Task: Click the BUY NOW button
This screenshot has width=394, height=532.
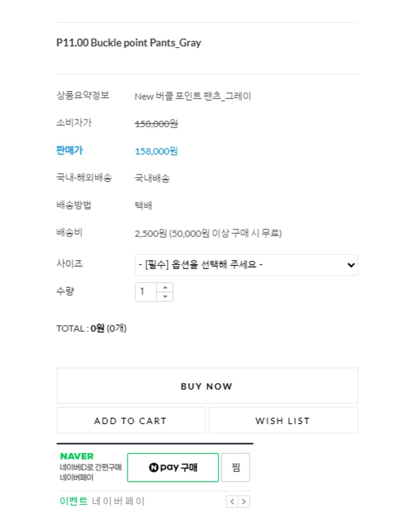Action: 207,386
